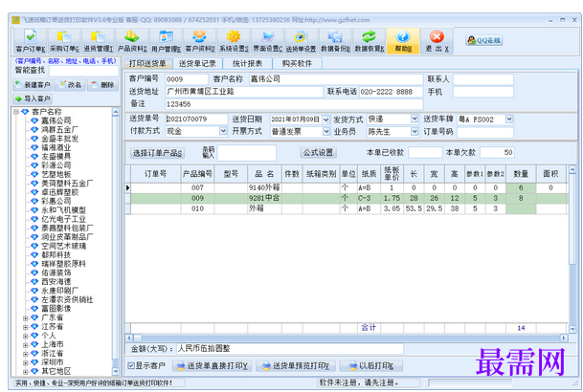This screenshot has width=583, height=392.
Task: Open the 送货日期 date dropdown
Action: click(x=325, y=120)
